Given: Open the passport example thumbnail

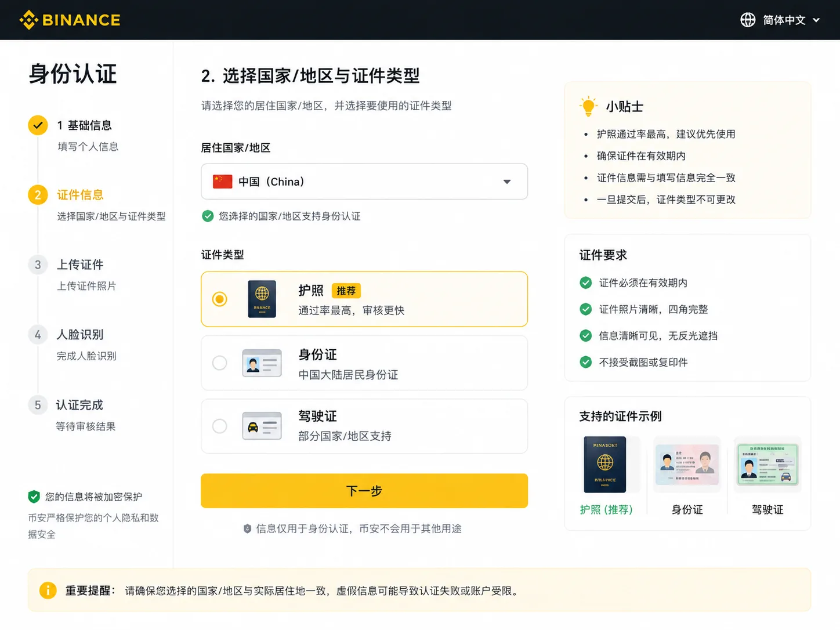Looking at the screenshot, I should coord(605,464).
